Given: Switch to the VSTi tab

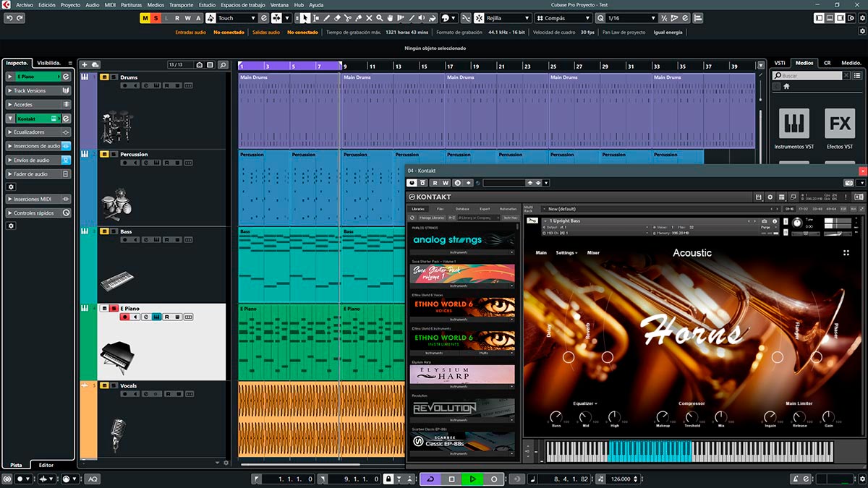Looking at the screenshot, I should (x=780, y=63).
